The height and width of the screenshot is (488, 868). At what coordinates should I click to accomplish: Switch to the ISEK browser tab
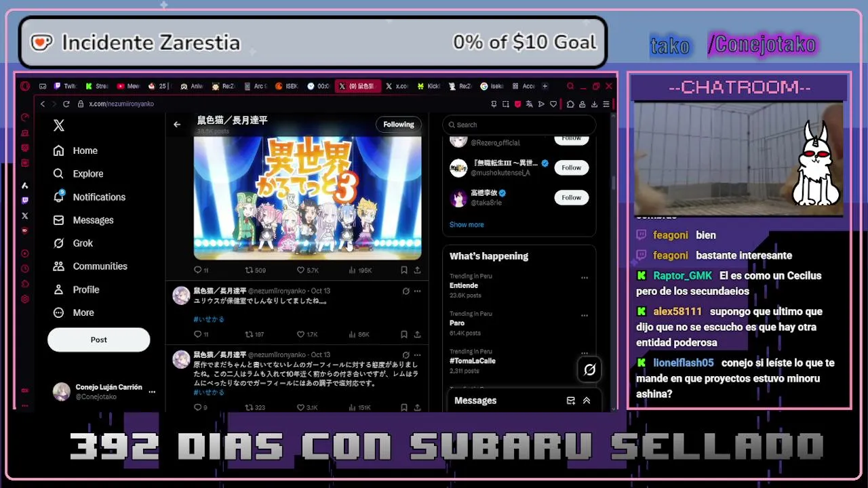coord(288,86)
